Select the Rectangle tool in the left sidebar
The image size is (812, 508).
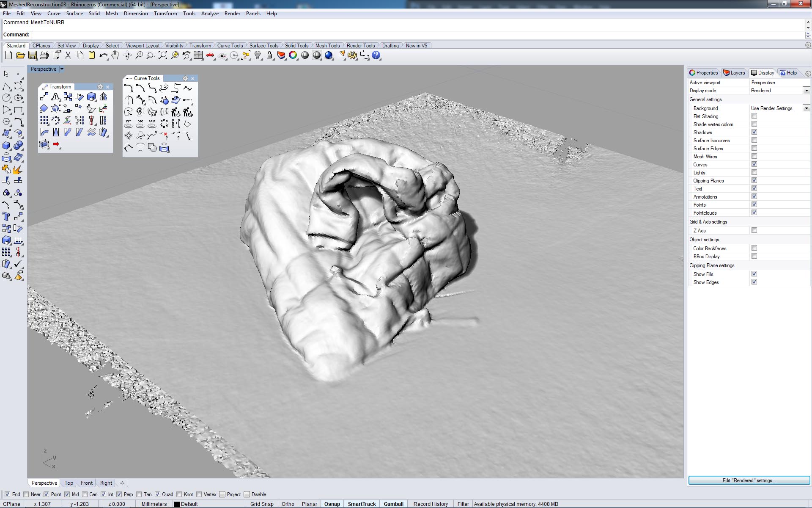click(x=18, y=110)
